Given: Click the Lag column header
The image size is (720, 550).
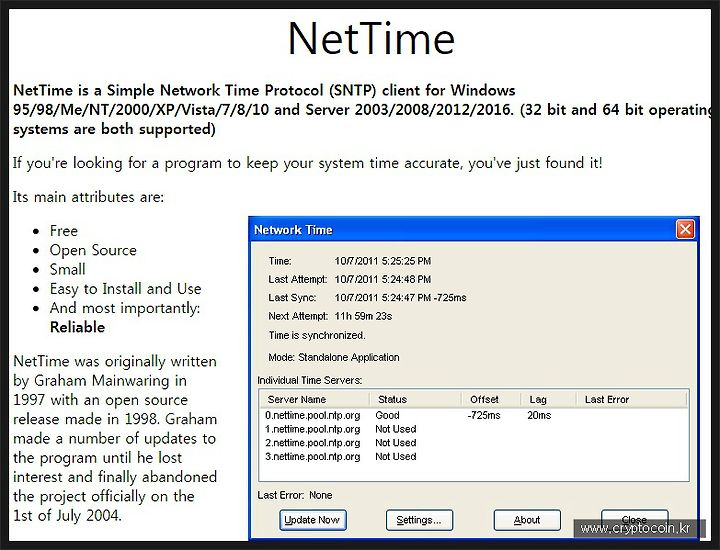Looking at the screenshot, I should pos(548,399).
